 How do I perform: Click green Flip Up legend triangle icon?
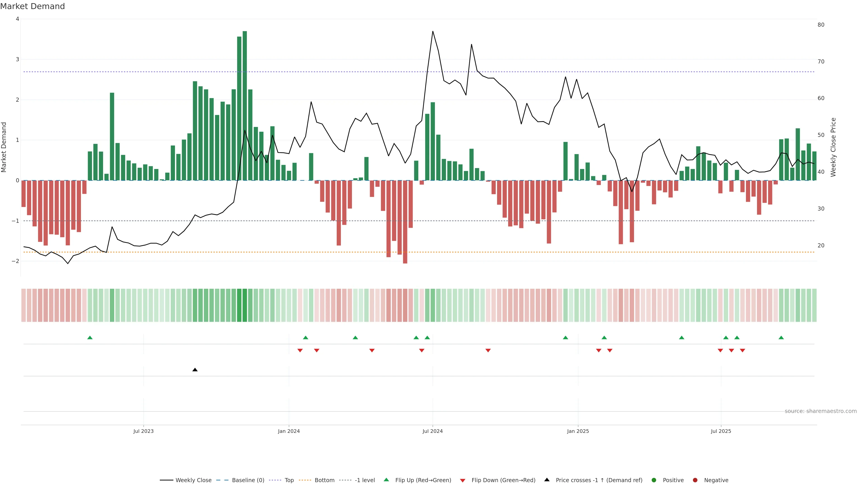[386, 480]
